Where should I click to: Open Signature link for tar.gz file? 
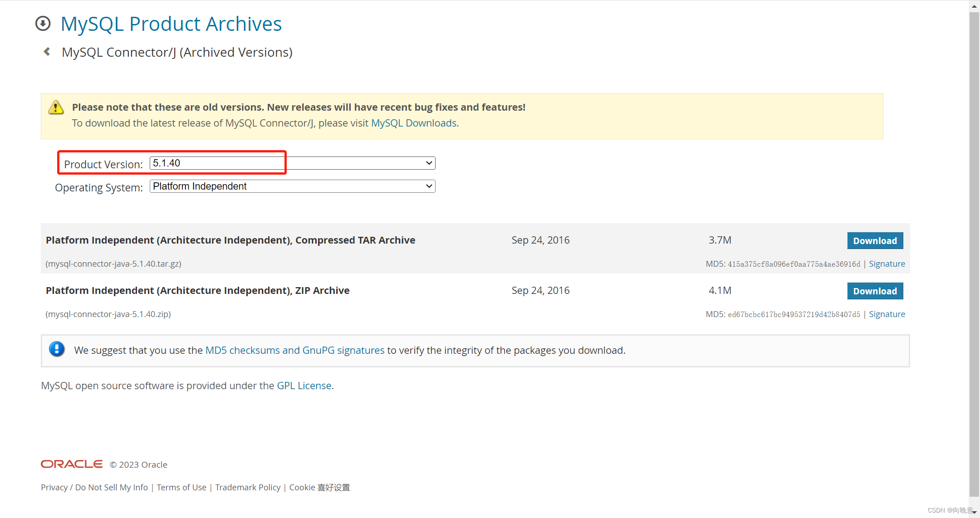coord(887,264)
